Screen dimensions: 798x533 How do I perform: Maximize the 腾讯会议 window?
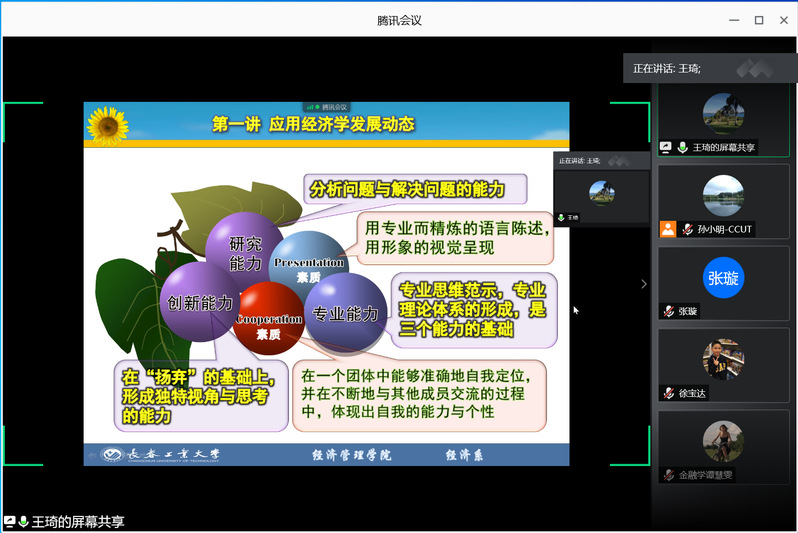(758, 20)
